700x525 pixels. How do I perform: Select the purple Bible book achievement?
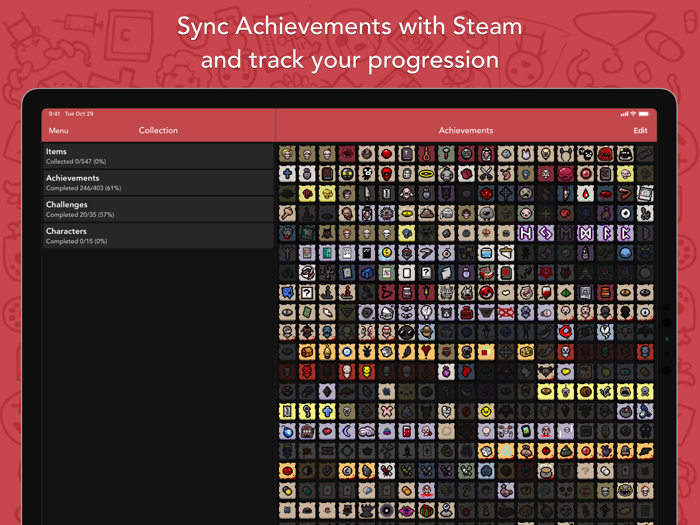click(x=407, y=154)
